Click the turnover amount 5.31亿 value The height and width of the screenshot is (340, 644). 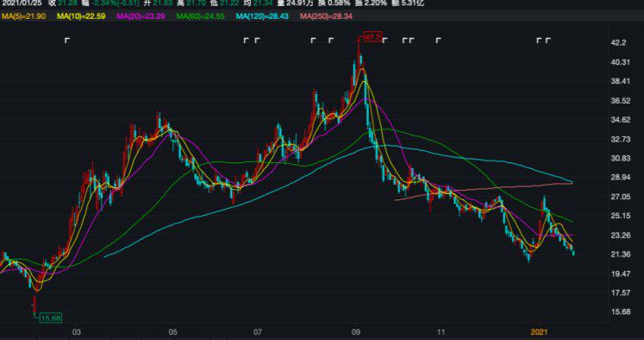pyautogui.click(x=411, y=3)
